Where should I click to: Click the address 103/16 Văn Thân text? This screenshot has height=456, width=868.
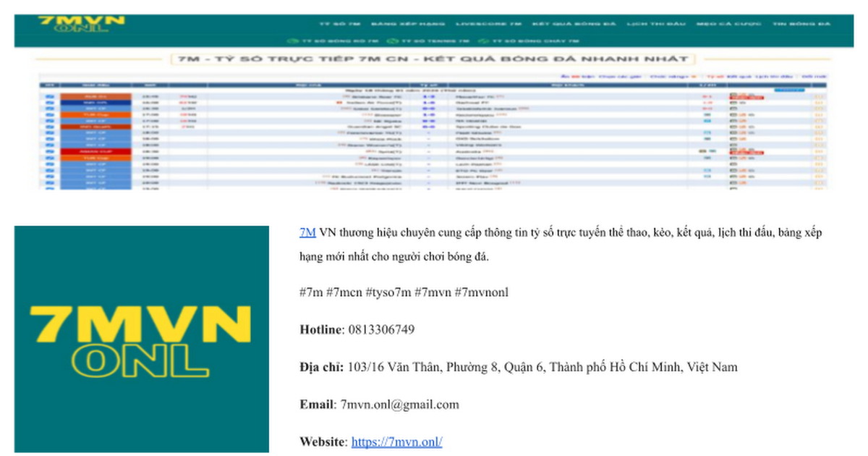click(x=542, y=367)
